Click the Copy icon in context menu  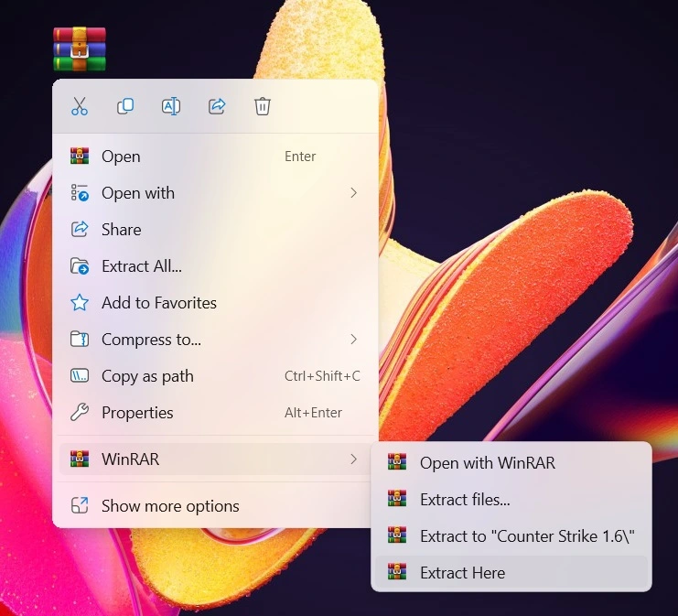point(125,106)
